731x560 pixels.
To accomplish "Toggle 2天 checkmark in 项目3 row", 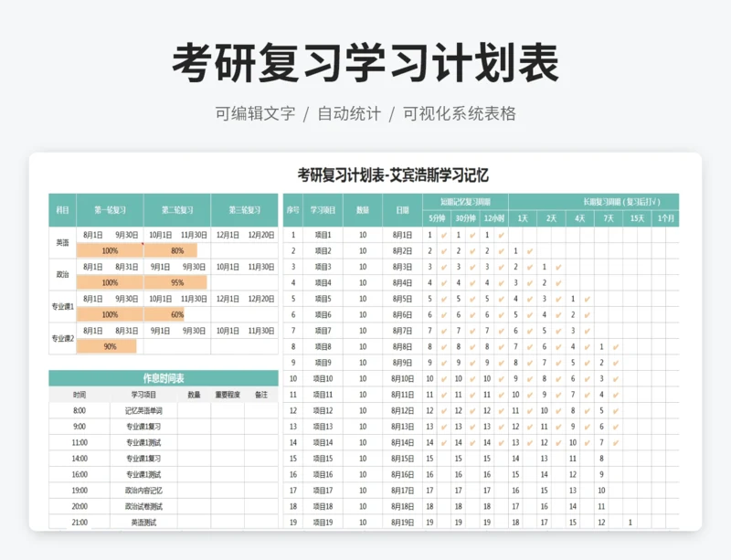I will coord(558,267).
